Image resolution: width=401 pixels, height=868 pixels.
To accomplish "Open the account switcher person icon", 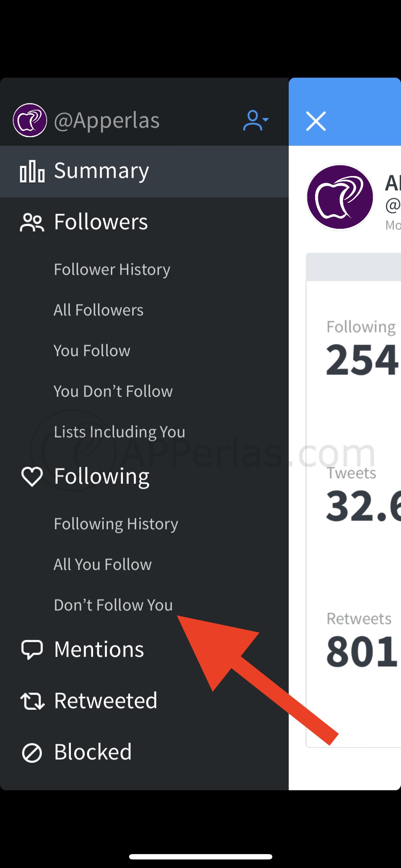I will [255, 120].
